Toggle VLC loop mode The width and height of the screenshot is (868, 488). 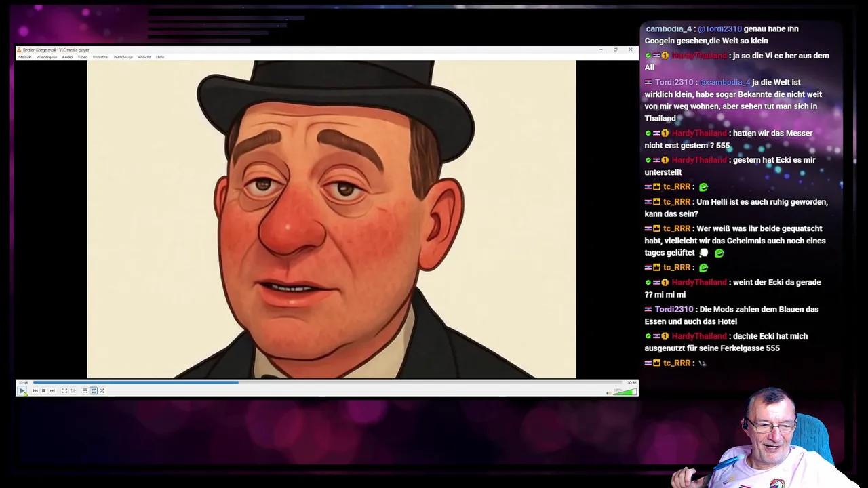point(94,391)
